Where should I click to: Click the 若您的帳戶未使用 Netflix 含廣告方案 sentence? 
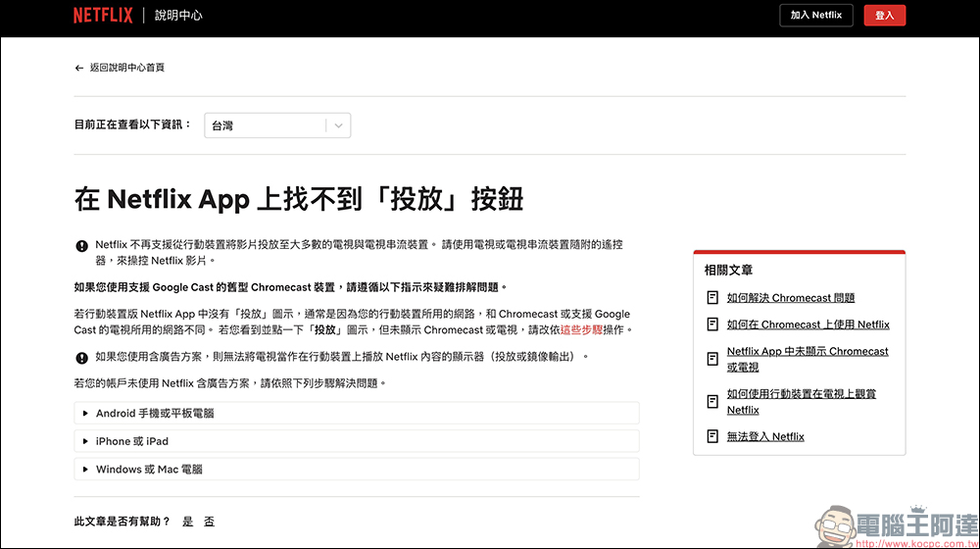pos(230,382)
